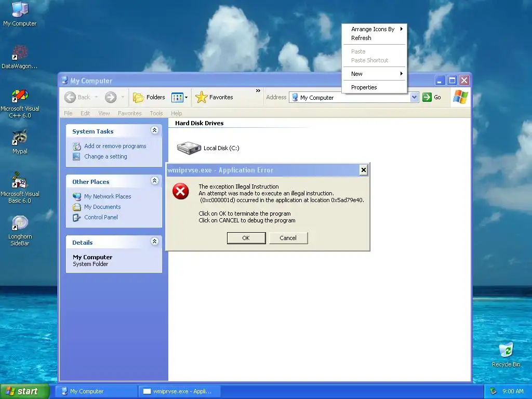Go to My Network Places link
This screenshot has width=532, height=399.
tap(108, 196)
